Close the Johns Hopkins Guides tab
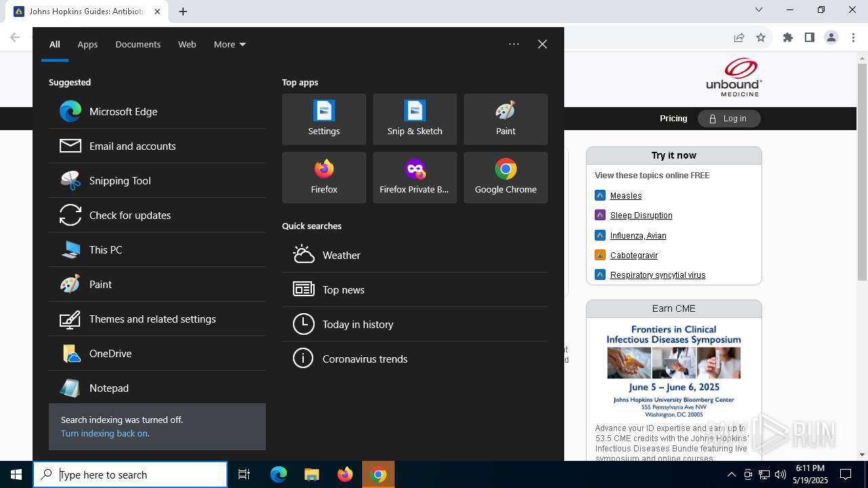Image resolution: width=868 pixels, height=488 pixels. [x=157, y=12]
